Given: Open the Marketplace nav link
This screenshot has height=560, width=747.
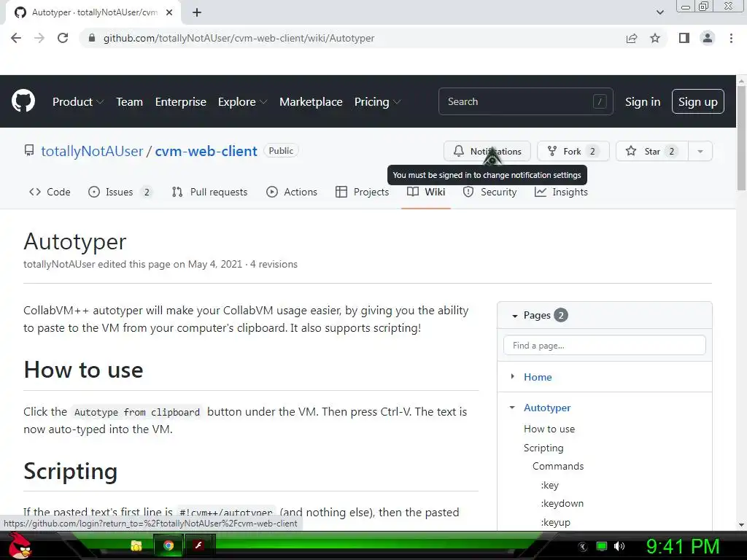Looking at the screenshot, I should [x=311, y=101].
